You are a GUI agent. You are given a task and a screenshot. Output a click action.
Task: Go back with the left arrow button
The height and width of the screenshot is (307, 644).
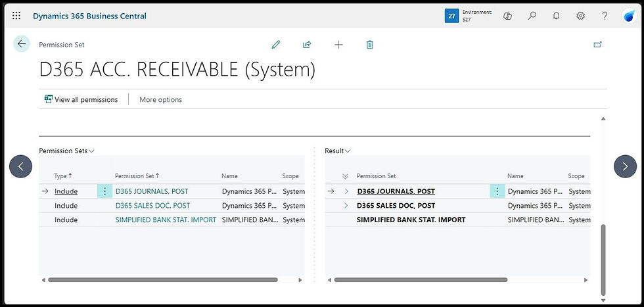[22, 43]
